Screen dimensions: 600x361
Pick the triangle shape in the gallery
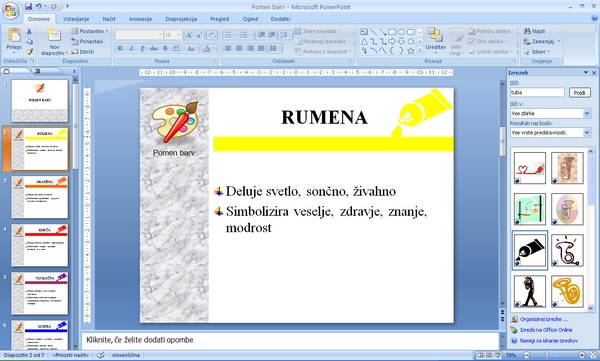click(364, 41)
